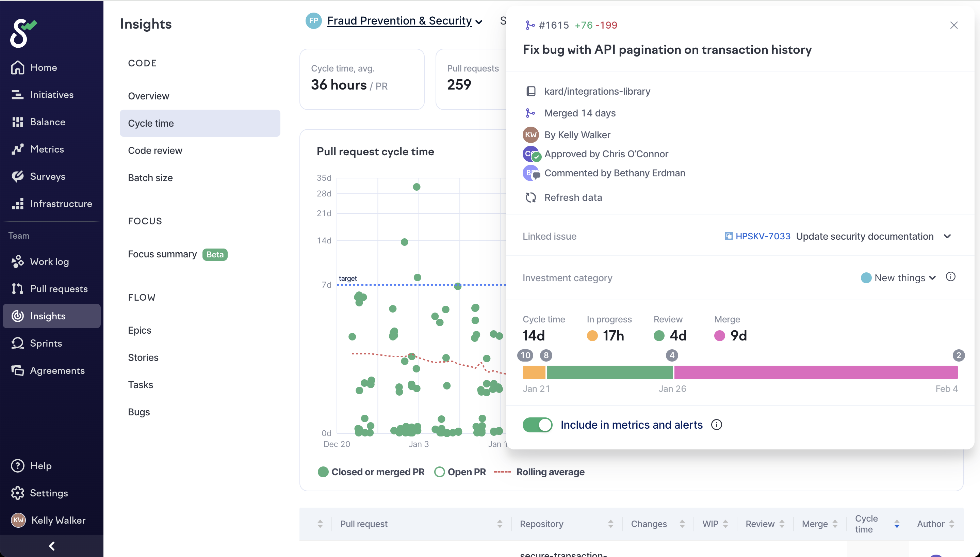Collapse sidebar with the left chevron

(x=52, y=546)
